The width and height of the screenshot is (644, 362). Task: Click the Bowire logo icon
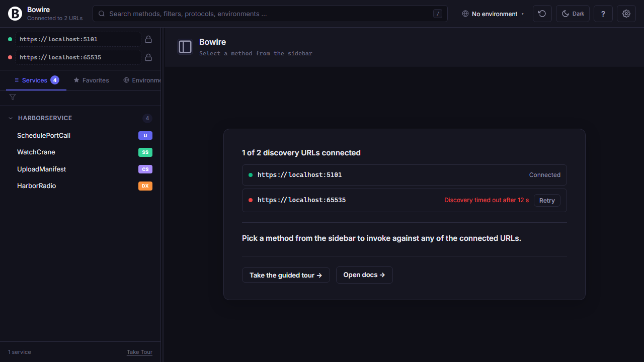pyautogui.click(x=15, y=14)
